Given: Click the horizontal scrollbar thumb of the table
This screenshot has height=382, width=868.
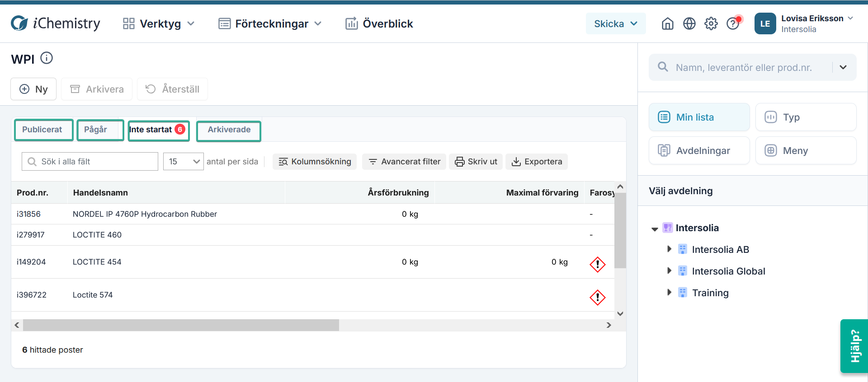Looking at the screenshot, I should [x=181, y=325].
